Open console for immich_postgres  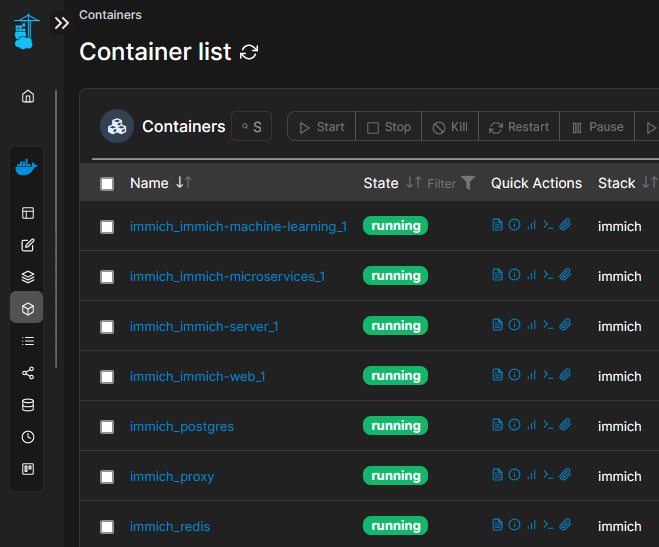point(548,425)
